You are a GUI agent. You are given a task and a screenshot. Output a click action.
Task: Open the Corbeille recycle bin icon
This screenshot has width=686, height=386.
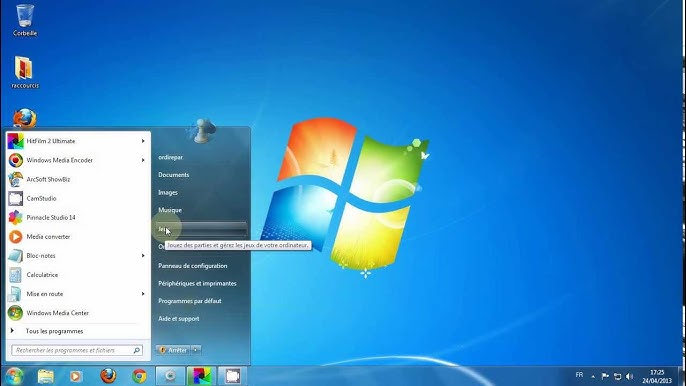[25, 20]
